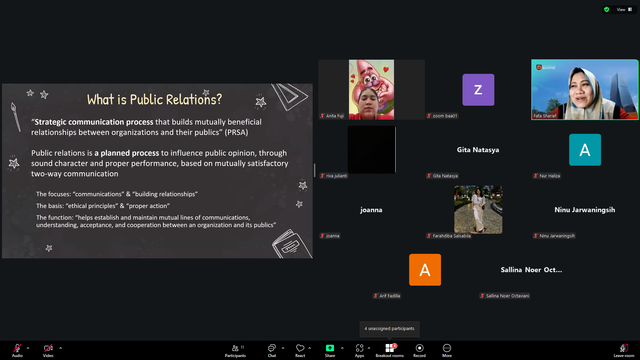Screen dimensions: 640x360
Task: Start camera with the Video button
Action: point(48,350)
